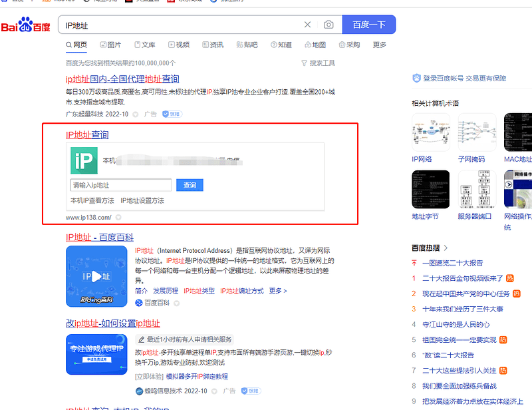Expand 百度热搜 with chevron arrow
The width and height of the screenshot is (532, 410).
click(446, 248)
